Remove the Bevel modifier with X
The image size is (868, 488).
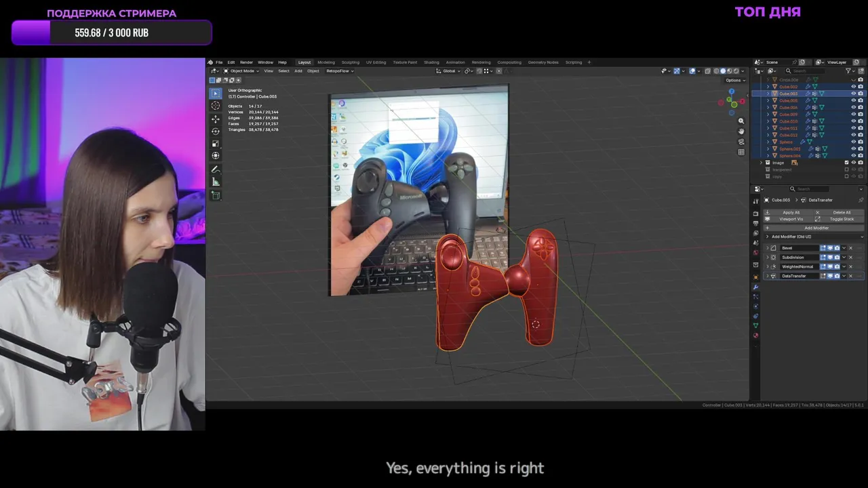coord(850,248)
